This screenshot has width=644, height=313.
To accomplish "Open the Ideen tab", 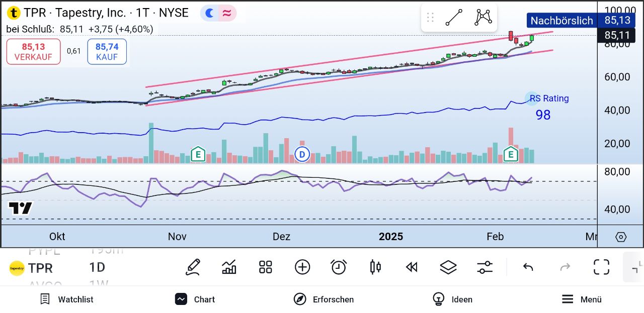I will pyautogui.click(x=452, y=299).
